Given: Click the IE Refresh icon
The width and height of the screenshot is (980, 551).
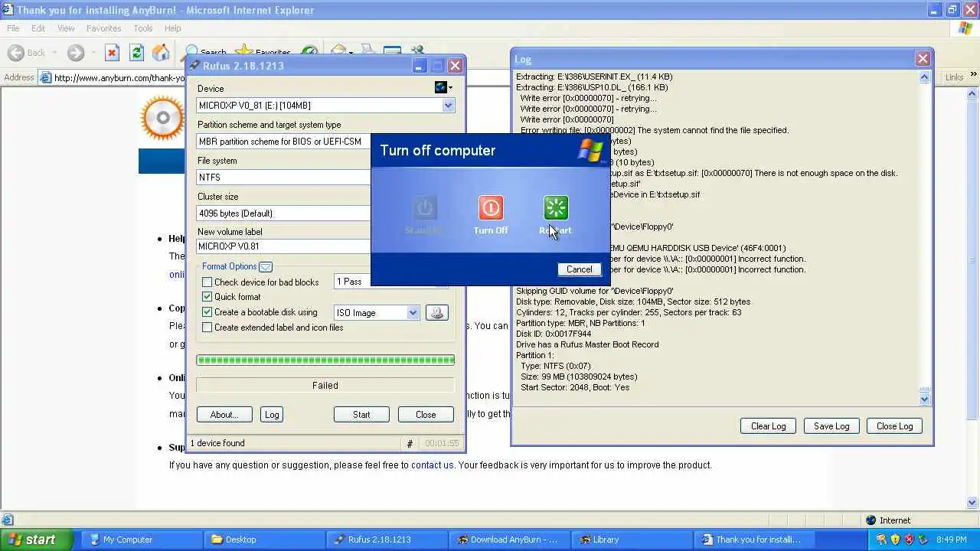Looking at the screenshot, I should pyautogui.click(x=136, y=53).
